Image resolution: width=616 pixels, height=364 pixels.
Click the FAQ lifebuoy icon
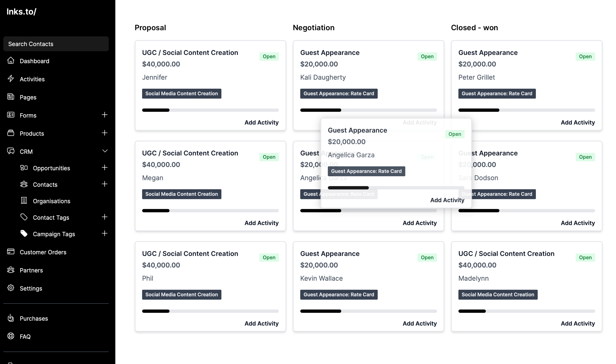[11, 336]
